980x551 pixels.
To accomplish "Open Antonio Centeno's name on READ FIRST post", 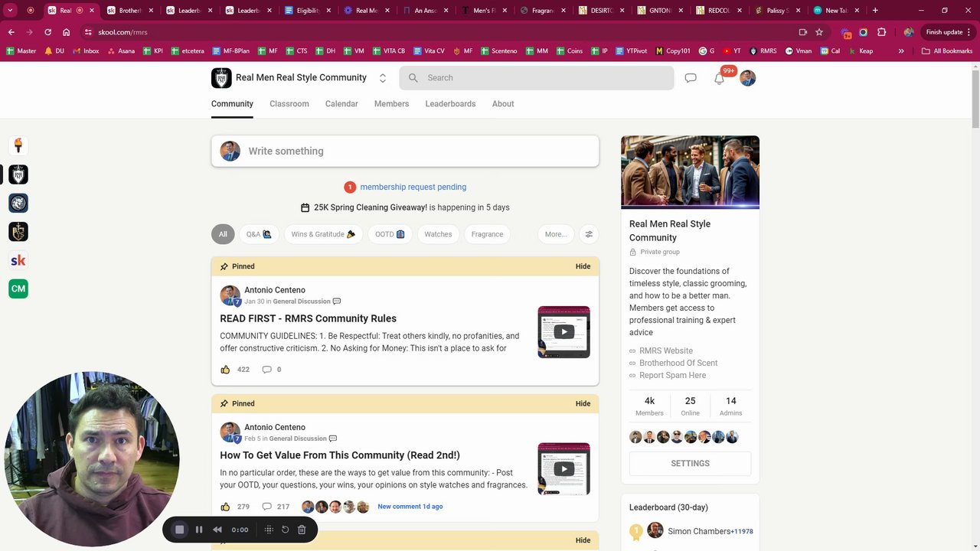I will 275,290.
